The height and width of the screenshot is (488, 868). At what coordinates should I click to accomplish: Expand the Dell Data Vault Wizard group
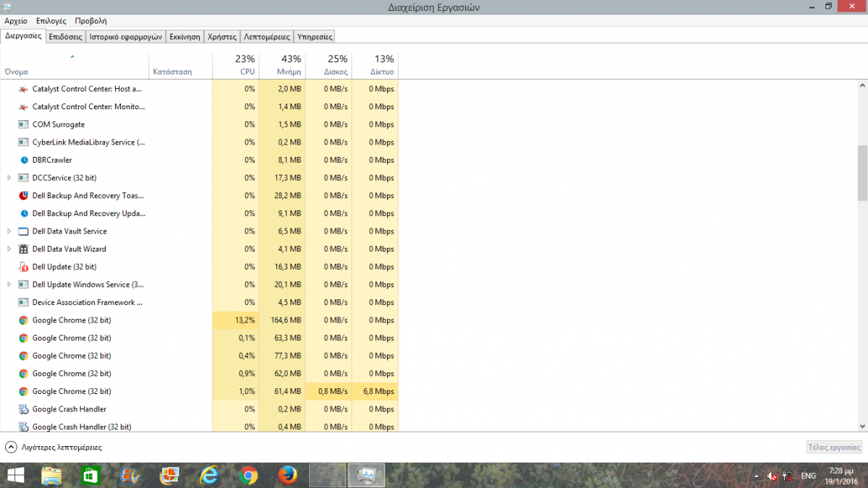(x=9, y=249)
